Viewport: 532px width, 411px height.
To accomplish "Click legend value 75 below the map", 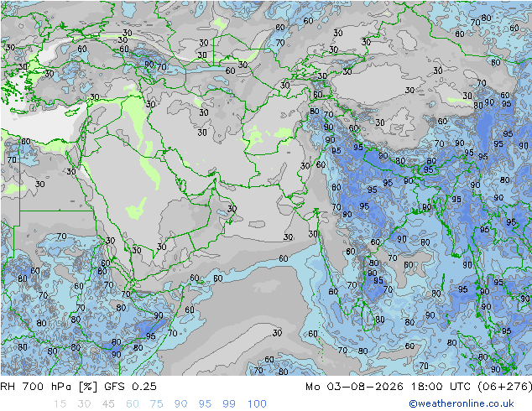I will [157, 404].
